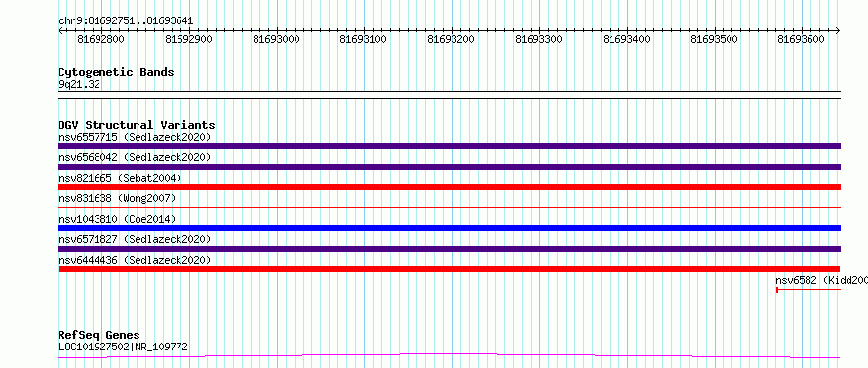Click the 81692900 ruler tick label
The width and height of the screenshot is (868, 368).
coord(189,39)
